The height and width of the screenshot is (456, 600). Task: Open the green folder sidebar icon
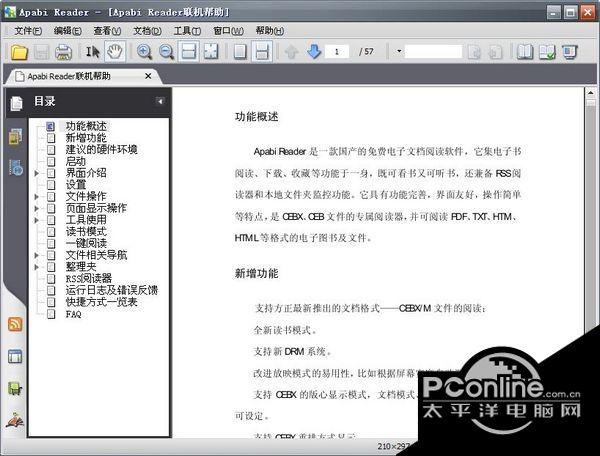[x=15, y=389]
